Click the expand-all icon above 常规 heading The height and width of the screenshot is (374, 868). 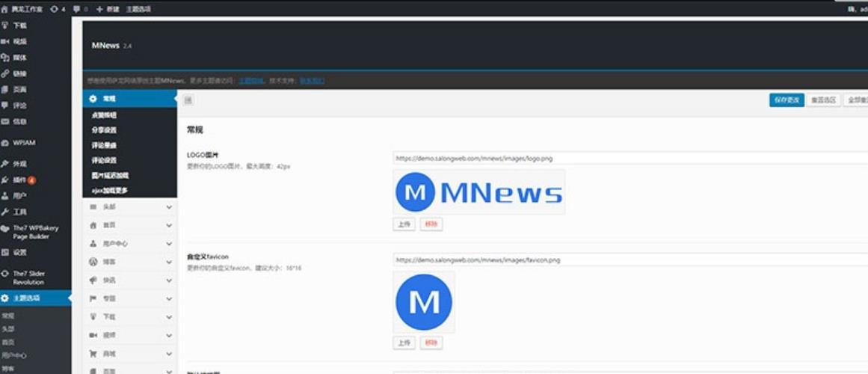[x=188, y=99]
